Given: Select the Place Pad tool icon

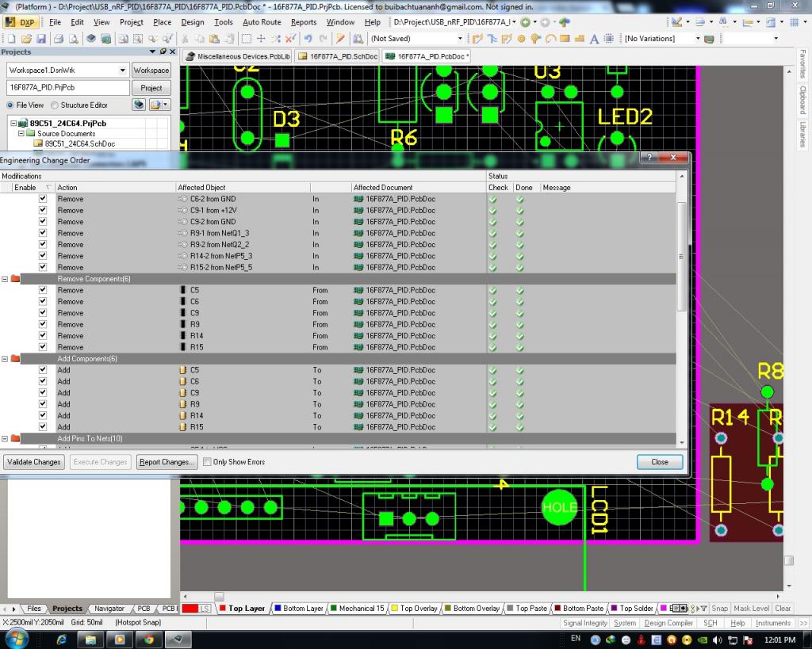Looking at the screenshot, I should [x=522, y=38].
